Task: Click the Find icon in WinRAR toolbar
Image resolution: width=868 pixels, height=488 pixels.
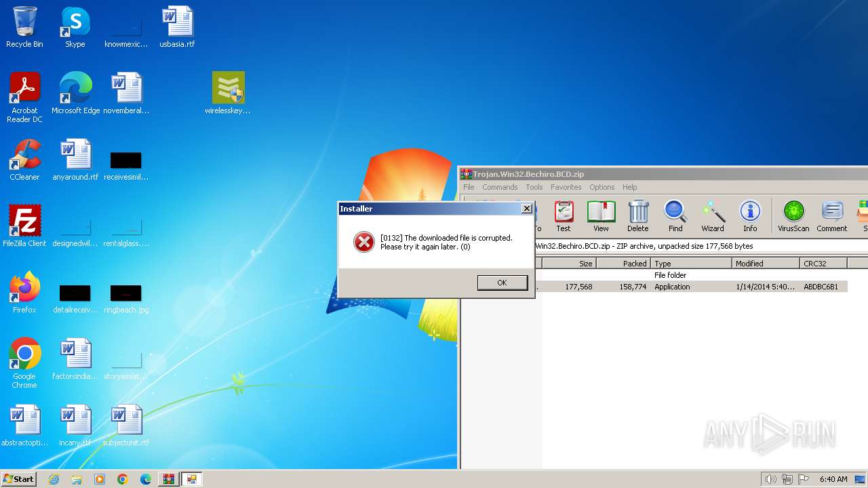Action: click(x=675, y=216)
